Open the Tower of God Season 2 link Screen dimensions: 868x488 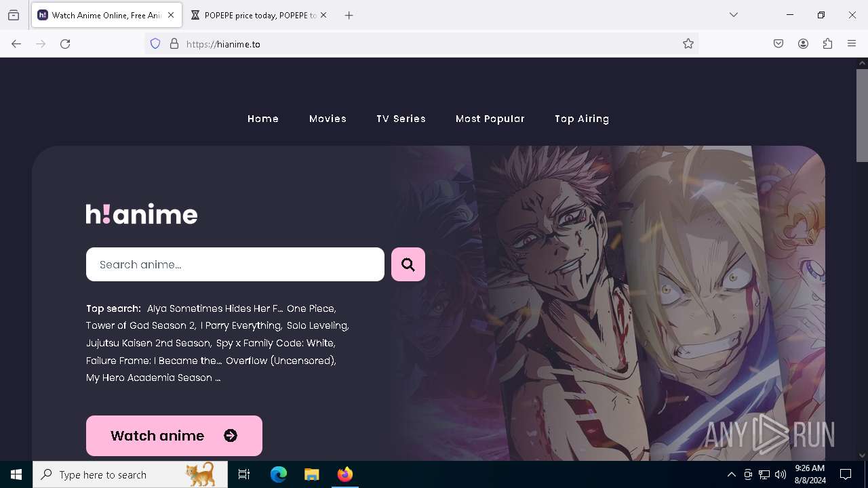(x=141, y=325)
